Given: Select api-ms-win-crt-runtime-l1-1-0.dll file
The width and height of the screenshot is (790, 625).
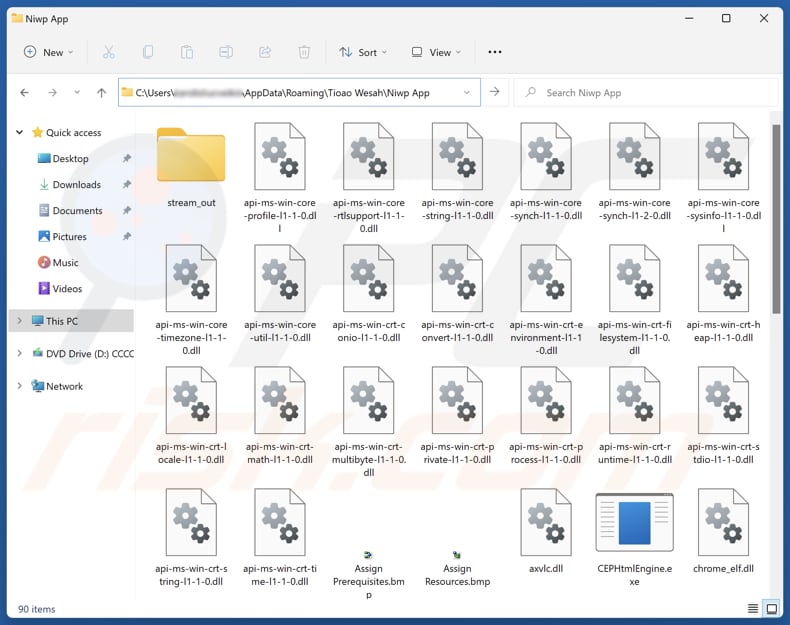Looking at the screenshot, I should (x=635, y=415).
